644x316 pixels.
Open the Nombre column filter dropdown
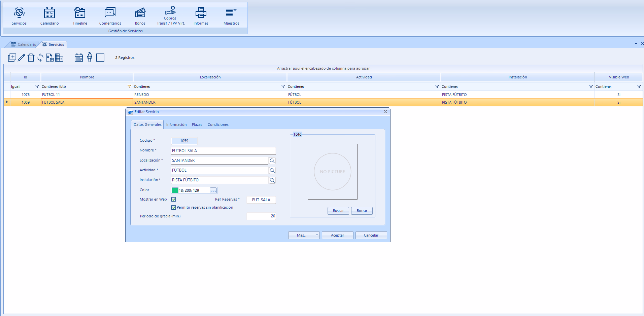tap(129, 86)
